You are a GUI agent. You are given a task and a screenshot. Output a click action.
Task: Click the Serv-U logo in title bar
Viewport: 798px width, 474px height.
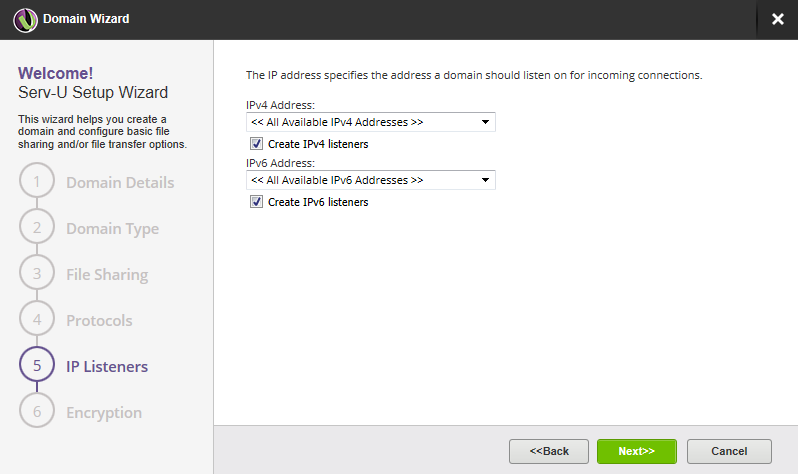click(x=25, y=19)
